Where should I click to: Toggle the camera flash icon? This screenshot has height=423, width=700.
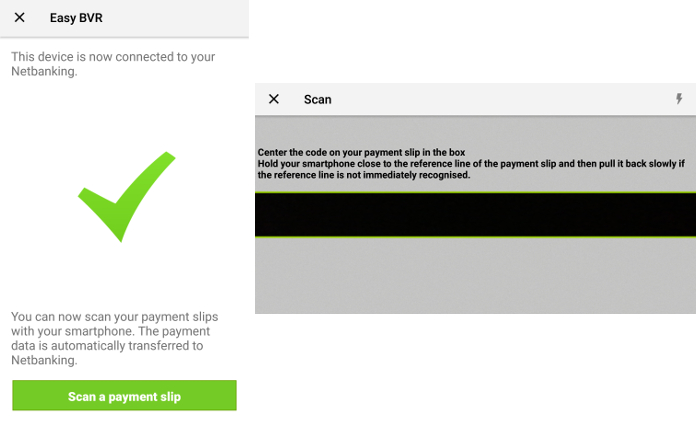coord(679,99)
